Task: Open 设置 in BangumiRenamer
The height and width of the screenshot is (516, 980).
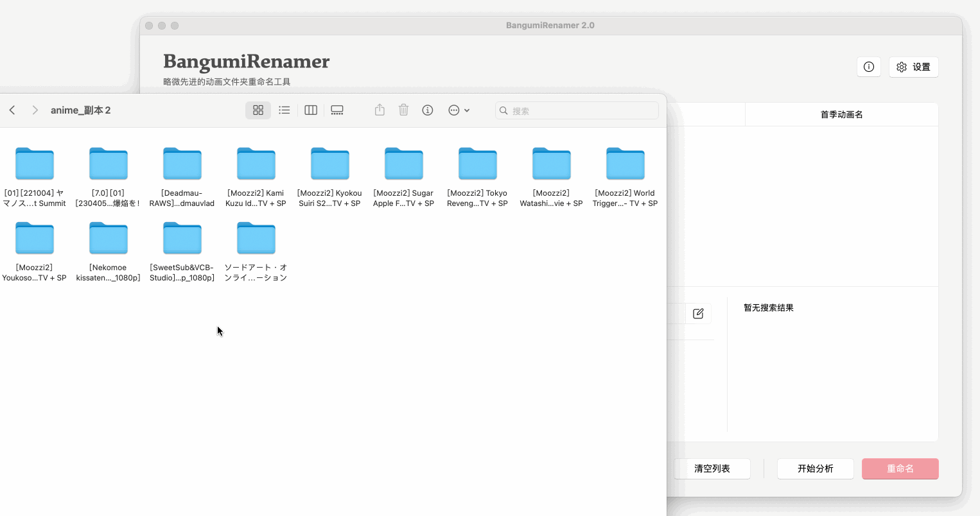Action: (x=914, y=67)
